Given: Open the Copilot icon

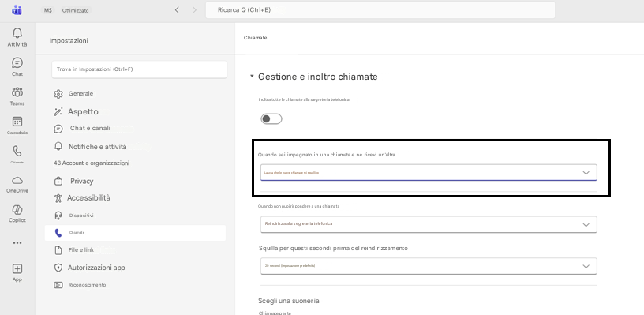Looking at the screenshot, I should pos(17,210).
